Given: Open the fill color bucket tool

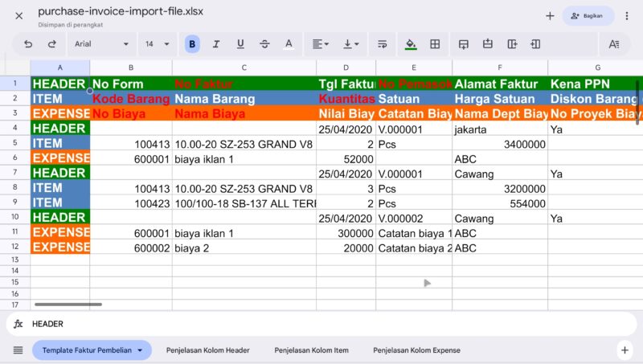Looking at the screenshot, I should 411,44.
